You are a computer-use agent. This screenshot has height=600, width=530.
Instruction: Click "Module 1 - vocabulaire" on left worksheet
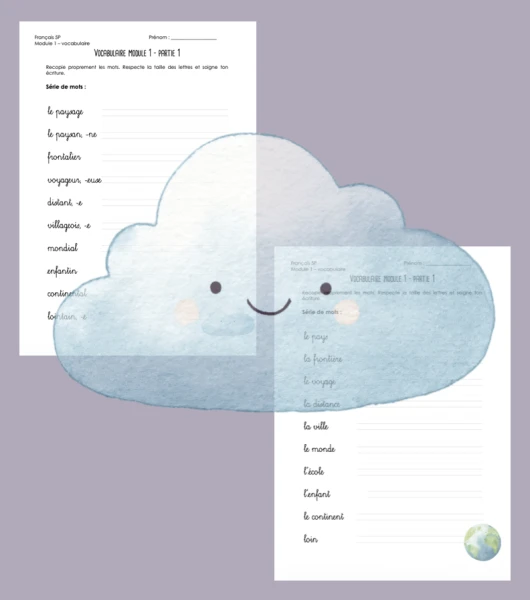click(x=62, y=43)
